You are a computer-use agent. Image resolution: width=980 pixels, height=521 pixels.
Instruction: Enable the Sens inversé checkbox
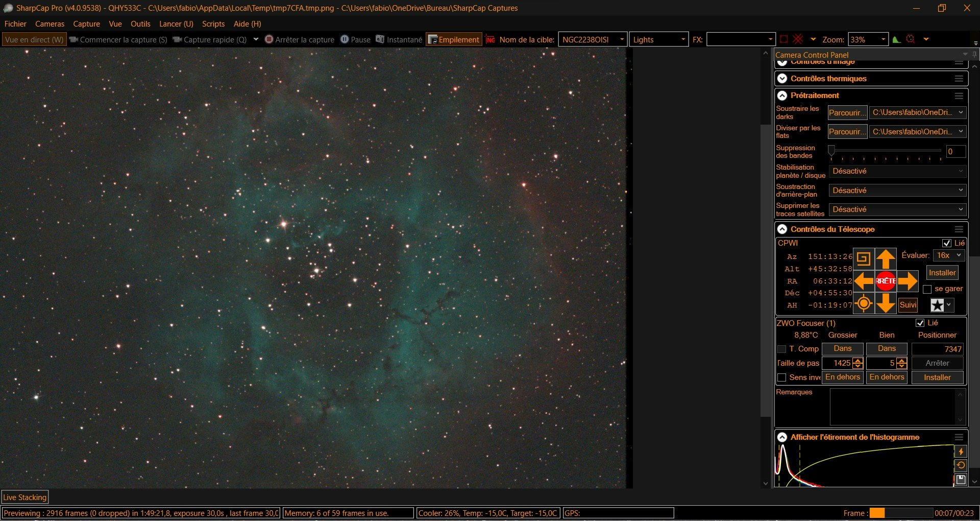[781, 377]
